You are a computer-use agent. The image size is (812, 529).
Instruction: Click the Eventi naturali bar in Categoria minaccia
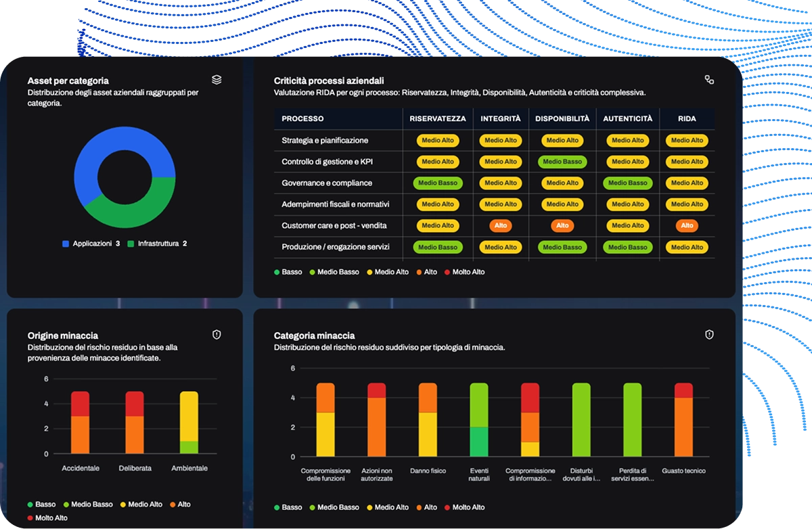click(x=479, y=419)
